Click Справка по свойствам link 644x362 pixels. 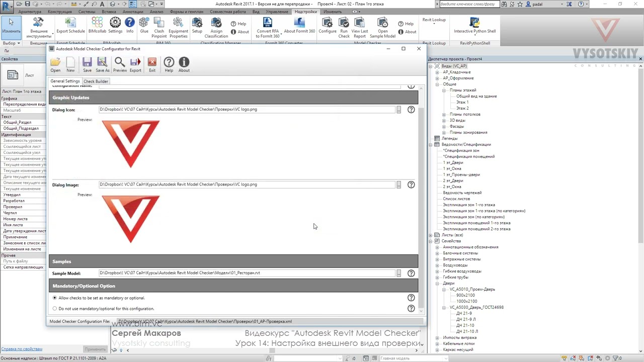(x=22, y=349)
